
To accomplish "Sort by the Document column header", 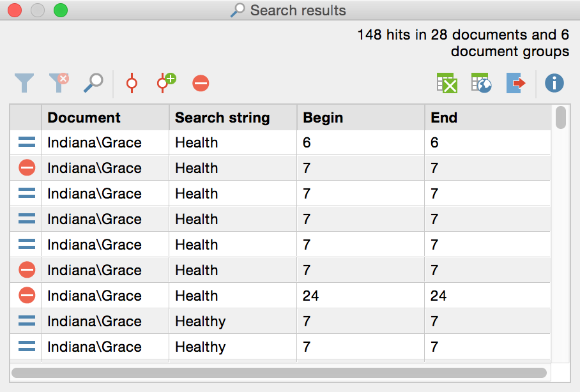I will pos(105,117).
